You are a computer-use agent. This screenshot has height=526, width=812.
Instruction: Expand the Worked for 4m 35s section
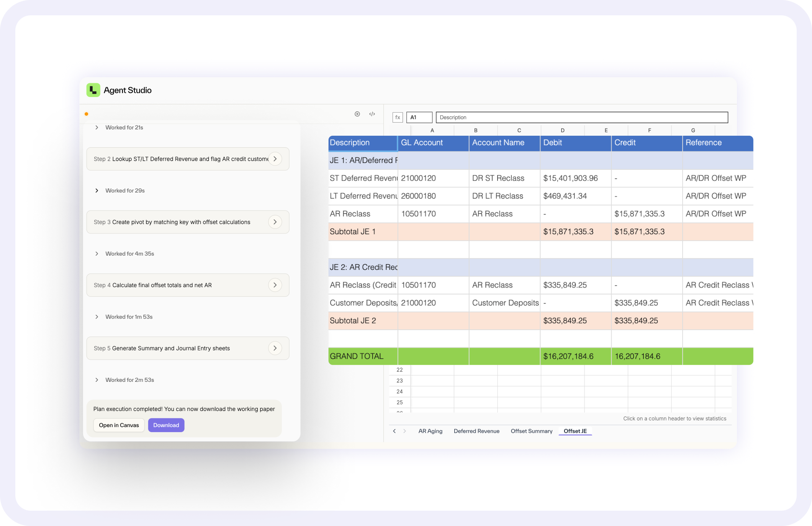tap(97, 254)
